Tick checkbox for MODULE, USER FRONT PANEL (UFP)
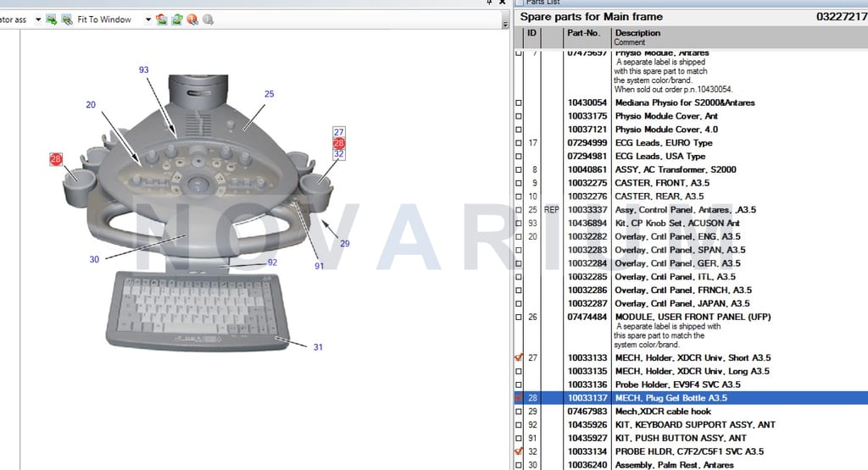The height and width of the screenshot is (470, 868). coord(519,317)
